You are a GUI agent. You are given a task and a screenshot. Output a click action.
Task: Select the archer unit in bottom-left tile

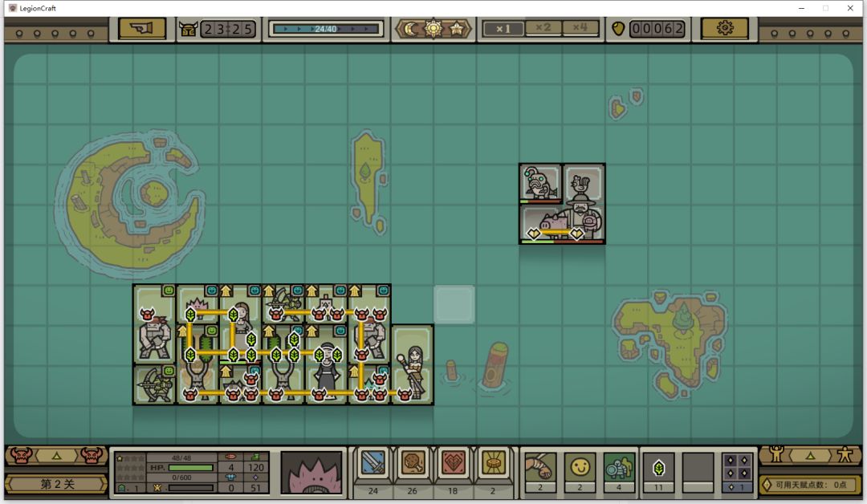(x=155, y=384)
